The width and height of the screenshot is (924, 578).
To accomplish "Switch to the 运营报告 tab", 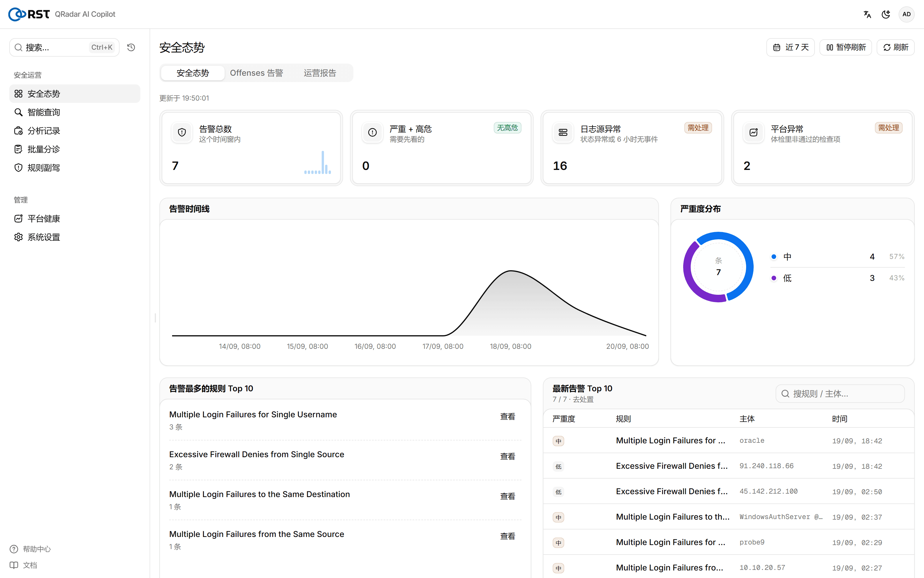I will click(x=320, y=73).
